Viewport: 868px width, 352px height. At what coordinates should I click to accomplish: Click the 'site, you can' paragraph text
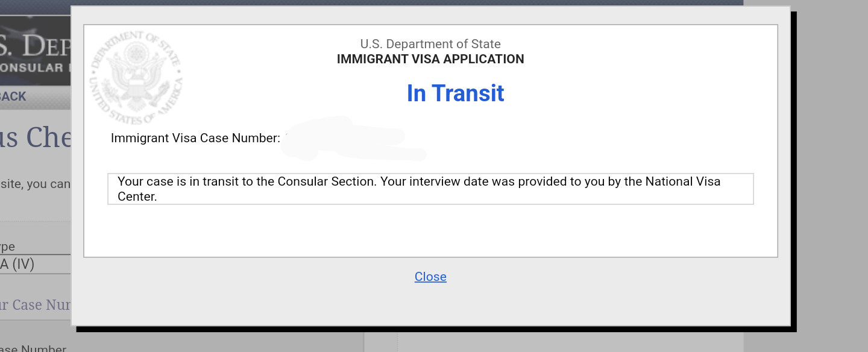(x=36, y=184)
